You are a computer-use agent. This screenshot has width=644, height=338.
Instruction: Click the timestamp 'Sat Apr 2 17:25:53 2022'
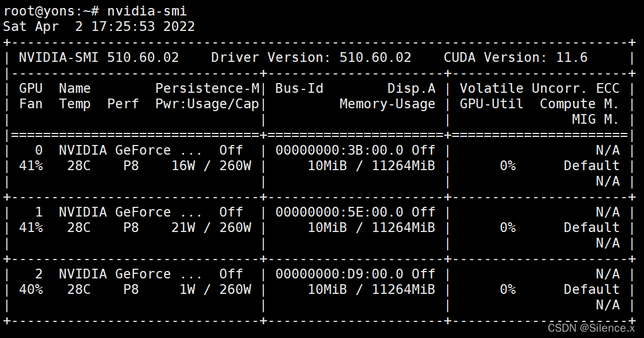pyautogui.click(x=99, y=26)
